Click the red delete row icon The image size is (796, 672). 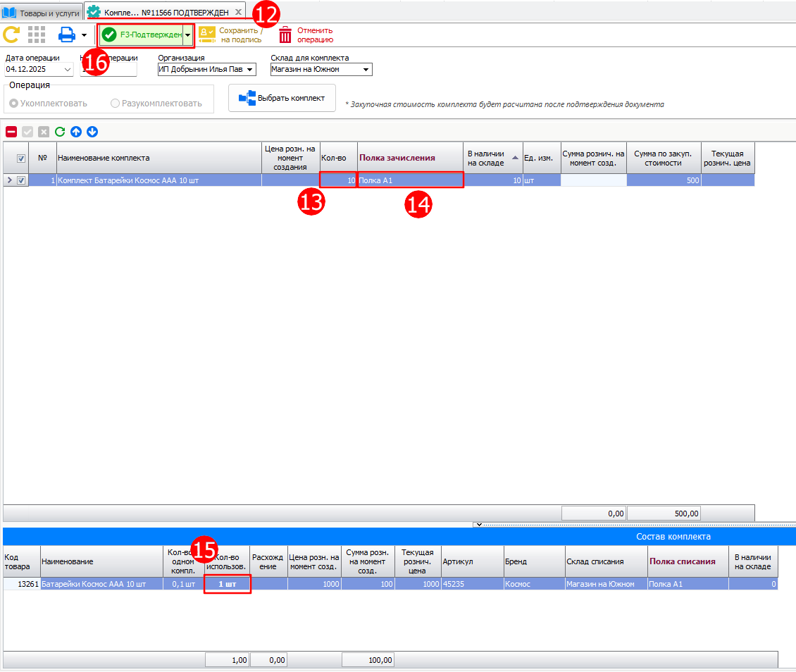coord(11,132)
